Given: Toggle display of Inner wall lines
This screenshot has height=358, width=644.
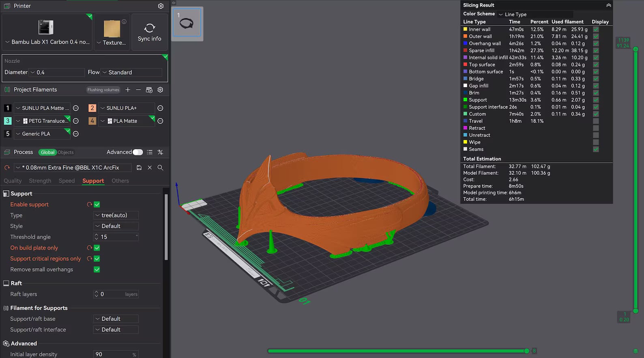Looking at the screenshot, I should [596, 29].
